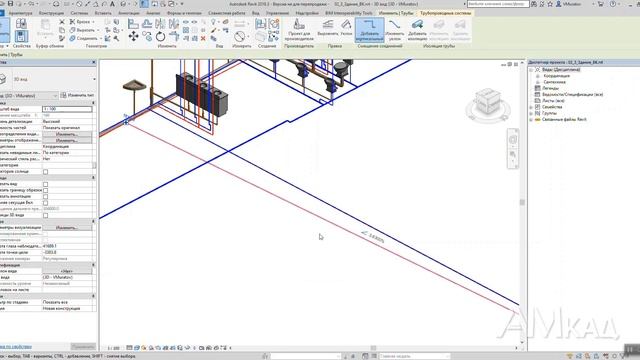Toggle the 'секущая Вкл' far clip checkbox
Screen dimensions: 640x360
click(x=45, y=203)
